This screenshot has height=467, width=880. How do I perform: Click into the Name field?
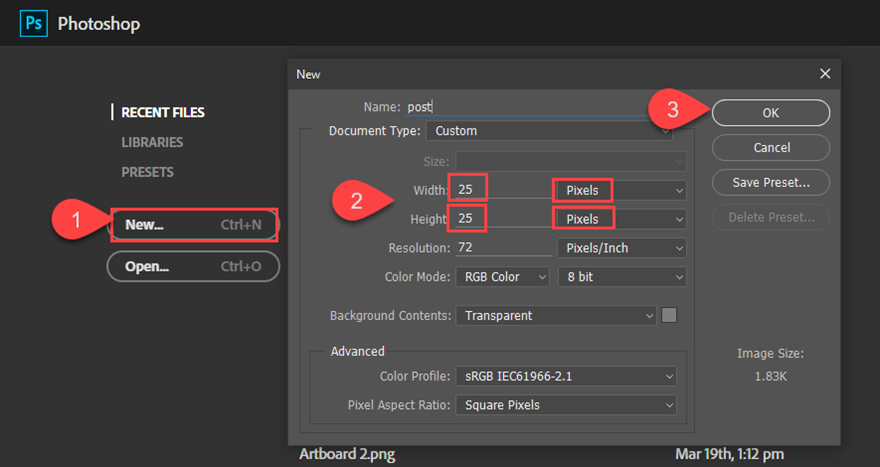coord(528,107)
